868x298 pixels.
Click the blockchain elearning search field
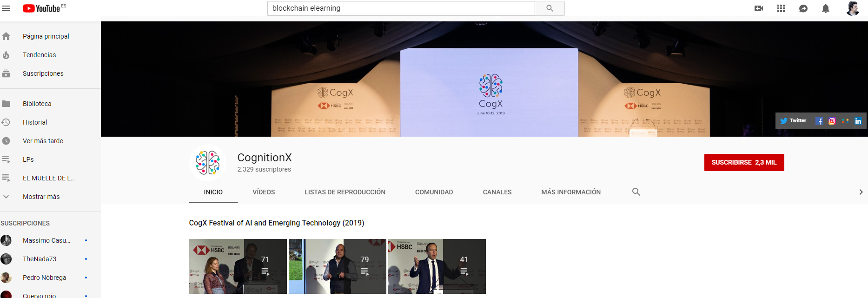click(x=401, y=8)
